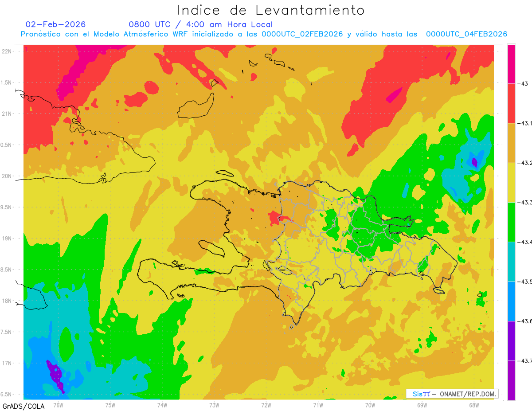Click the "20N" latitude label
532x411 pixels.
[x=8, y=176]
